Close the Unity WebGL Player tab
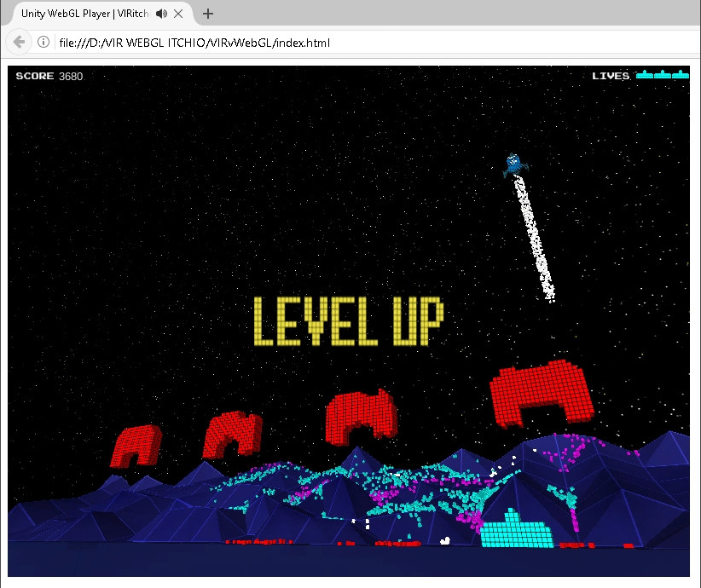701x588 pixels. (x=178, y=14)
